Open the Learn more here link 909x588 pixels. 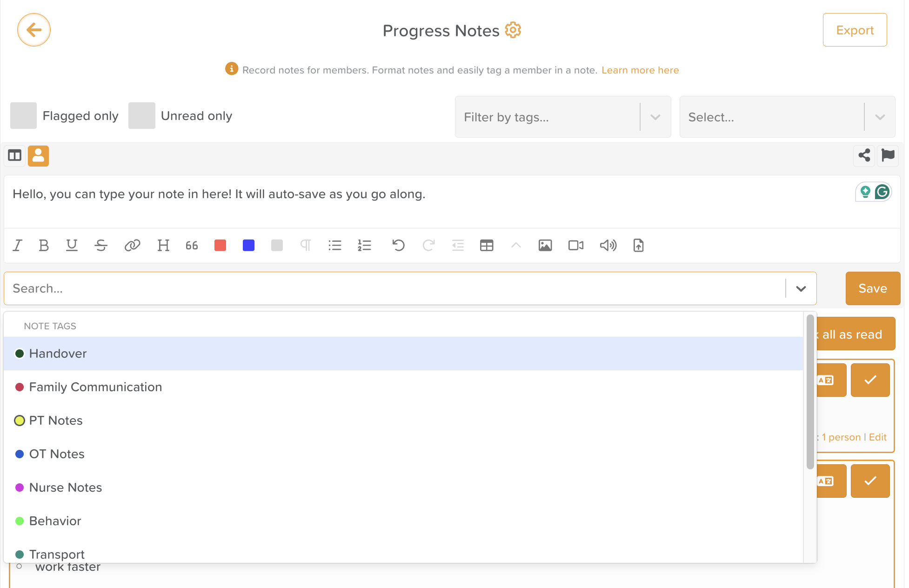(x=640, y=70)
